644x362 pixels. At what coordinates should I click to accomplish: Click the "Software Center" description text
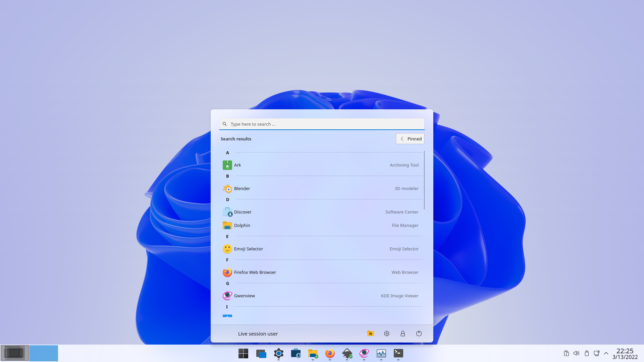click(x=402, y=212)
